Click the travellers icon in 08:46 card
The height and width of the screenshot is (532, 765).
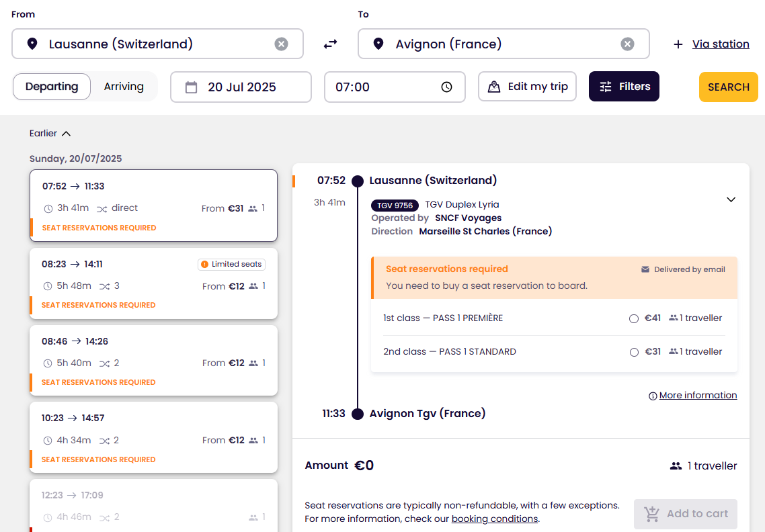click(253, 363)
